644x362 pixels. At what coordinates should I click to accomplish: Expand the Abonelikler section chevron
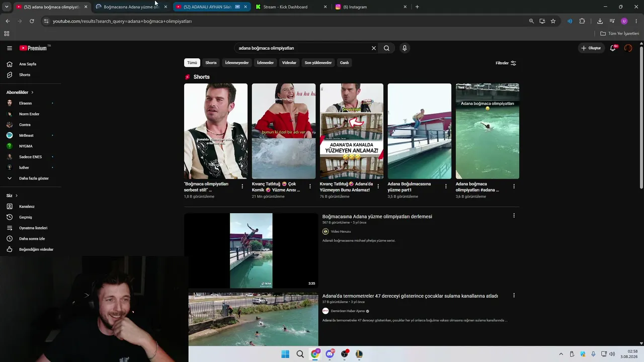32,93
